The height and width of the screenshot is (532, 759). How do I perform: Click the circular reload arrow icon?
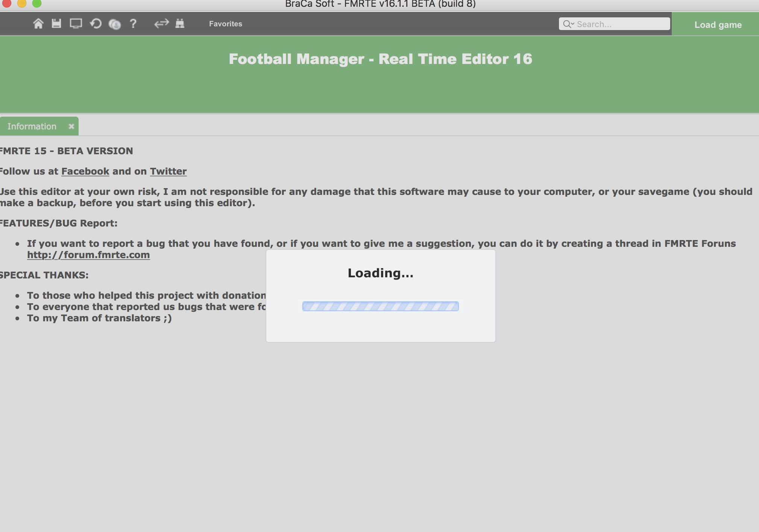(96, 24)
